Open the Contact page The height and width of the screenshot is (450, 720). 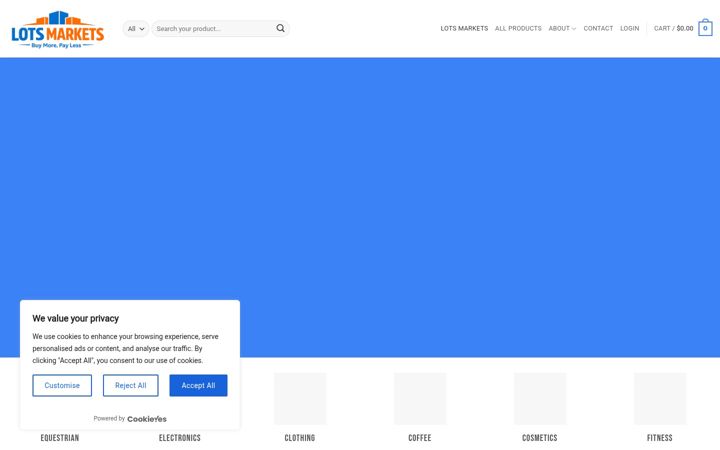click(598, 28)
